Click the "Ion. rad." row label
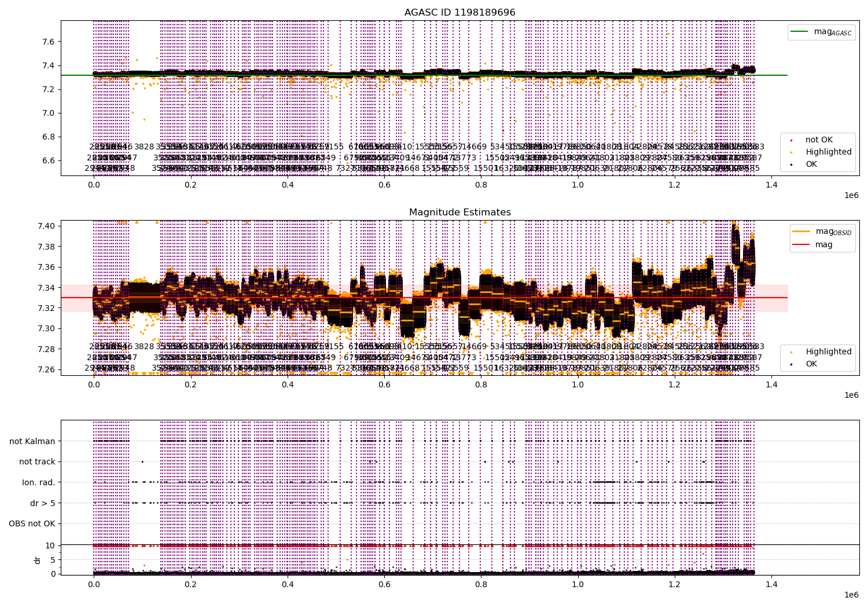868x608 pixels. click(x=39, y=482)
